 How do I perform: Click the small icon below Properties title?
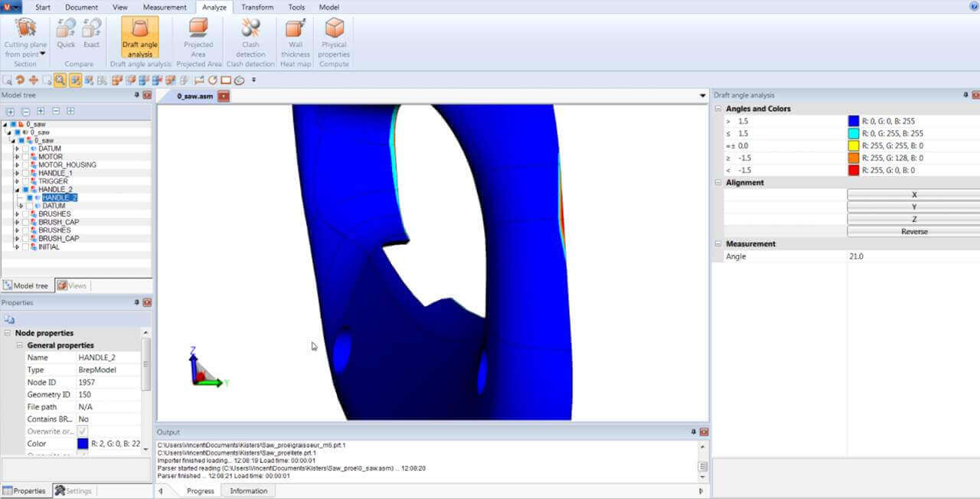click(x=9, y=319)
